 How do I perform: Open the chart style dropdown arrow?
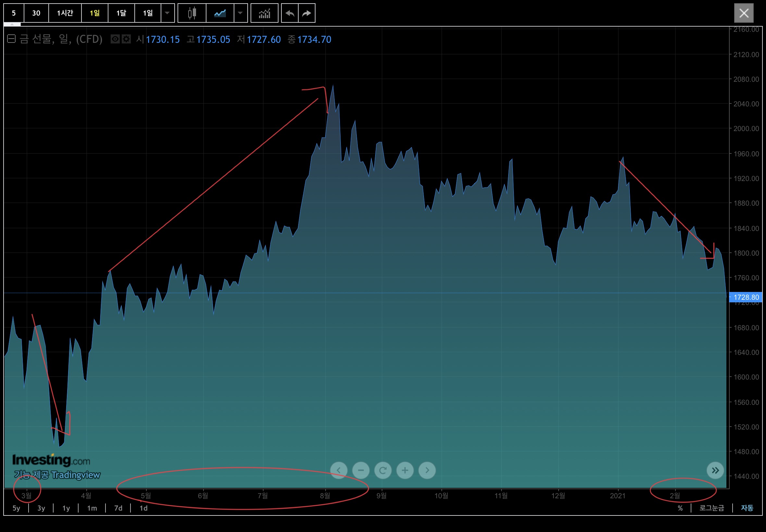click(240, 13)
